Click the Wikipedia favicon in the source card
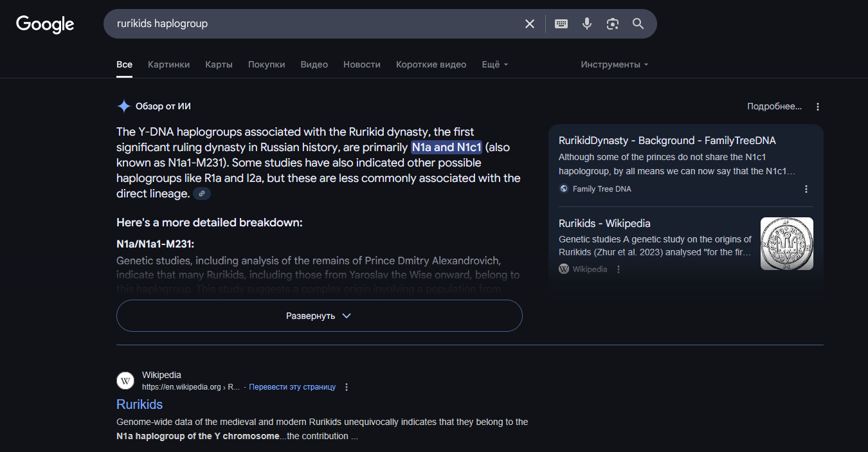The image size is (868, 452). pos(564,269)
